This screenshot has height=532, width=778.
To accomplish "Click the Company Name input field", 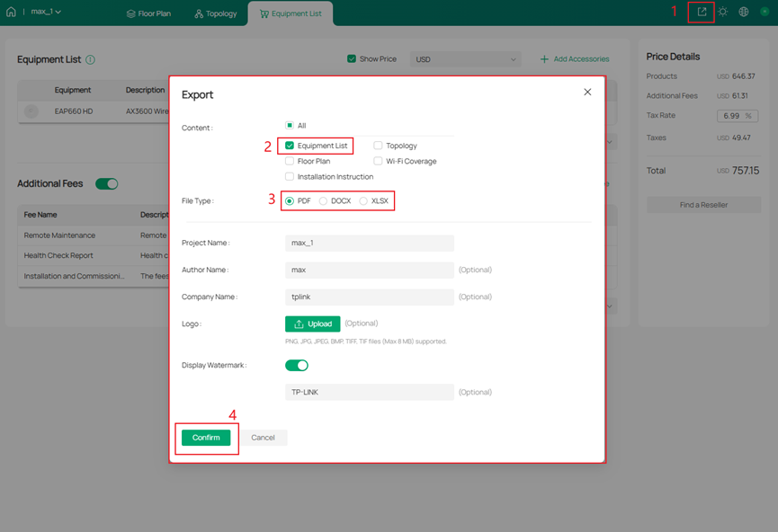I will pyautogui.click(x=369, y=297).
